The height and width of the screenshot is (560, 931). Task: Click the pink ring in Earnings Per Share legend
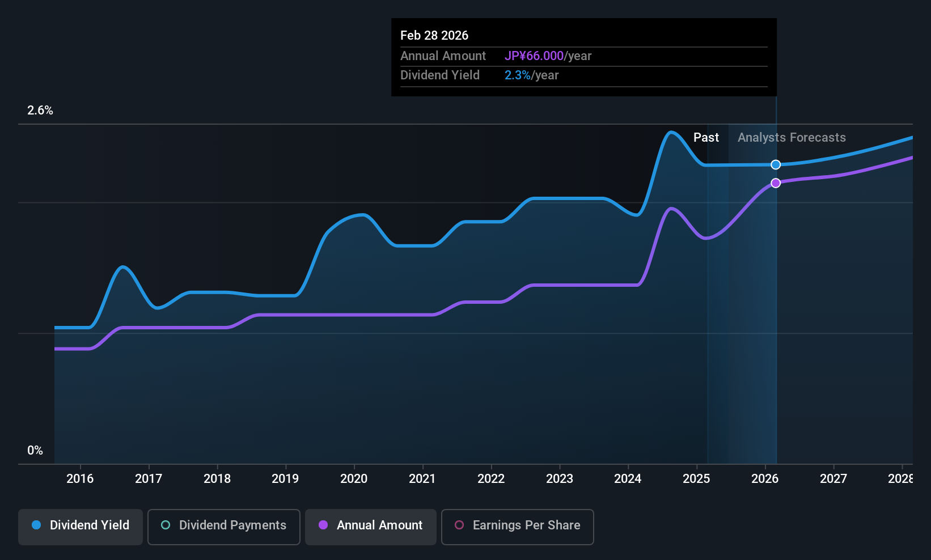(x=459, y=525)
